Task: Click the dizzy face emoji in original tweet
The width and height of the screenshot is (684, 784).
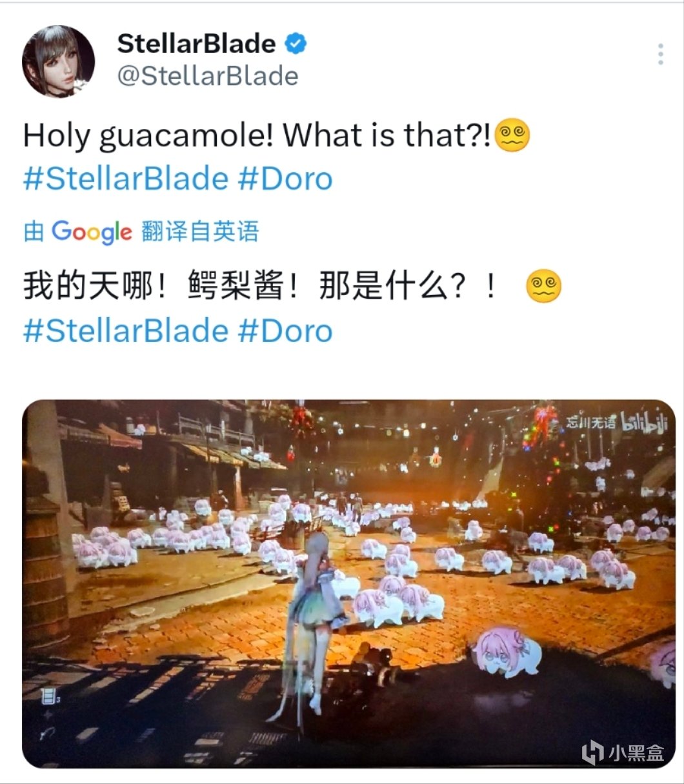Action: pos(512,136)
